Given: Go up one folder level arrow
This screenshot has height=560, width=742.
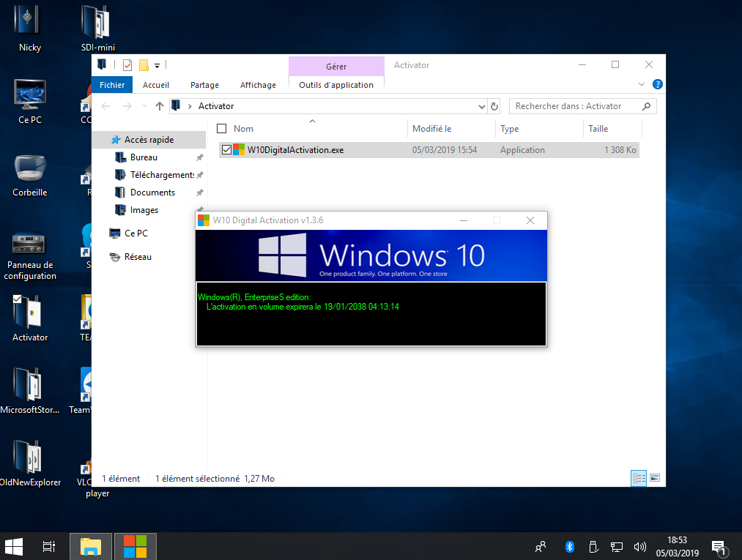Looking at the screenshot, I should click(160, 106).
